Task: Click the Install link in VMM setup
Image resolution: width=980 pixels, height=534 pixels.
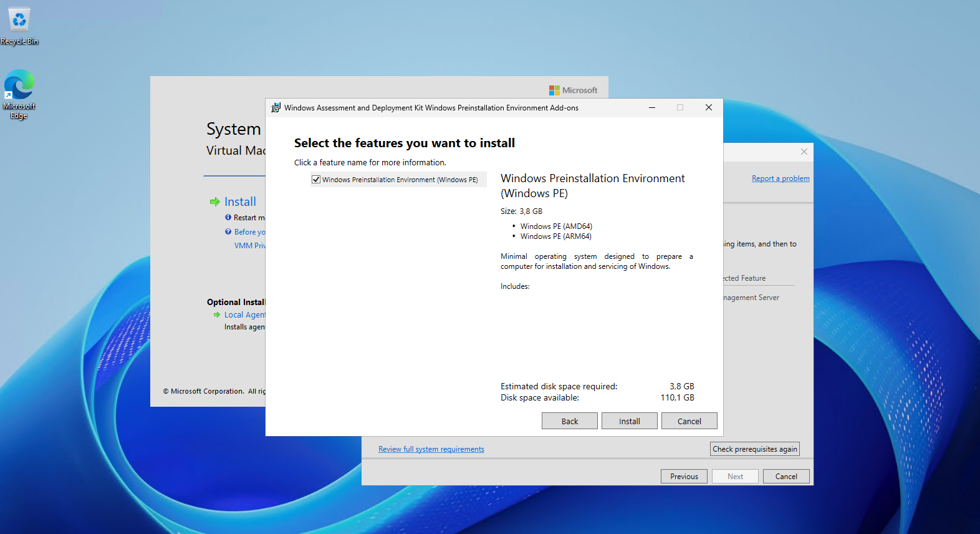Action: (x=240, y=201)
